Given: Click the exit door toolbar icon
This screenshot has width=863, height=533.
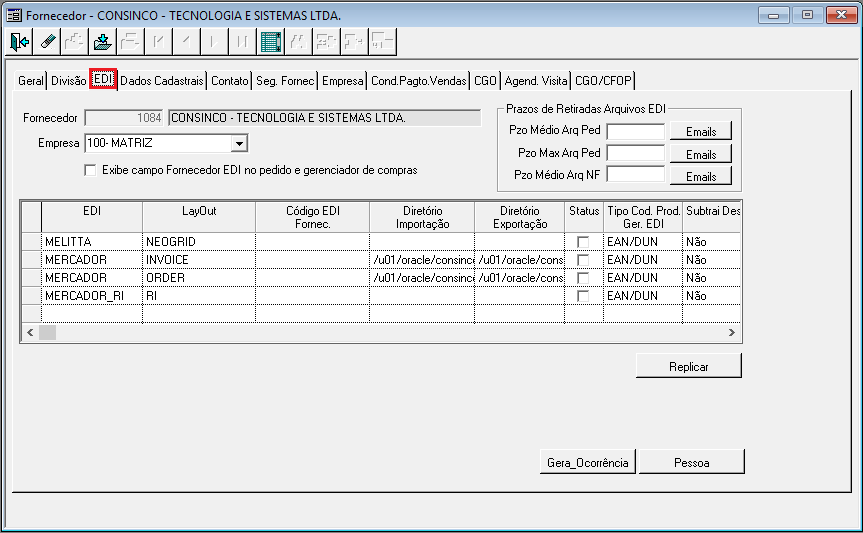Looking at the screenshot, I should coord(19,41).
